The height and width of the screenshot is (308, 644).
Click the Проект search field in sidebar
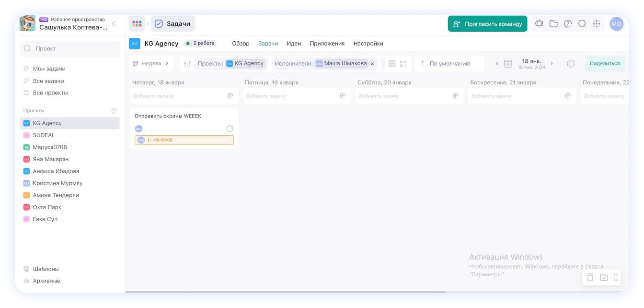coord(70,49)
